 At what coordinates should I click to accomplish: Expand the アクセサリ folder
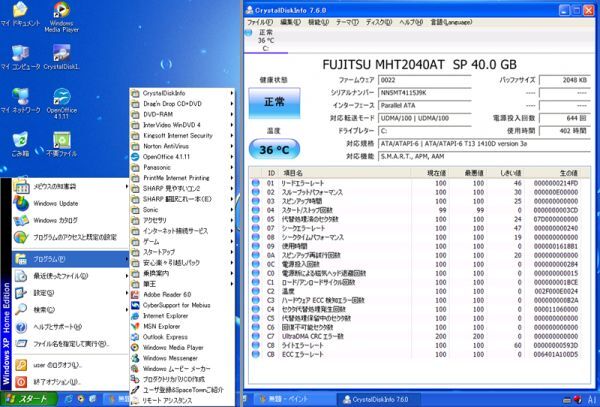tap(182, 220)
